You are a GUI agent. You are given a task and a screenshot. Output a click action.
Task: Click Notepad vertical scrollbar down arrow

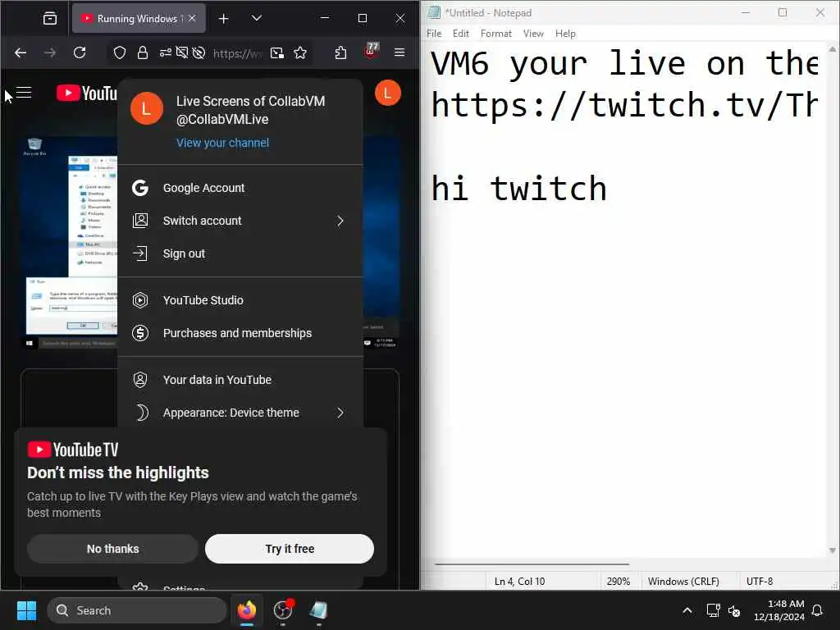(x=833, y=550)
